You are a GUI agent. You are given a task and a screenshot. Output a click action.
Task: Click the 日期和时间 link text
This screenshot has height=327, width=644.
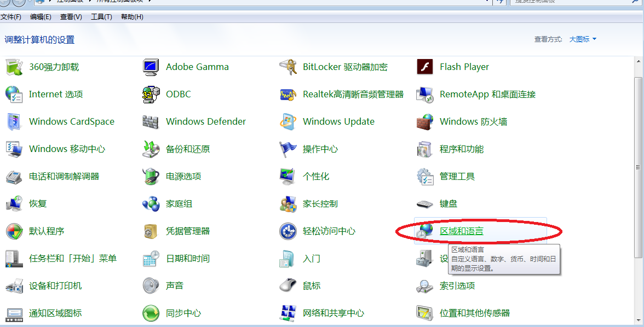(x=188, y=259)
